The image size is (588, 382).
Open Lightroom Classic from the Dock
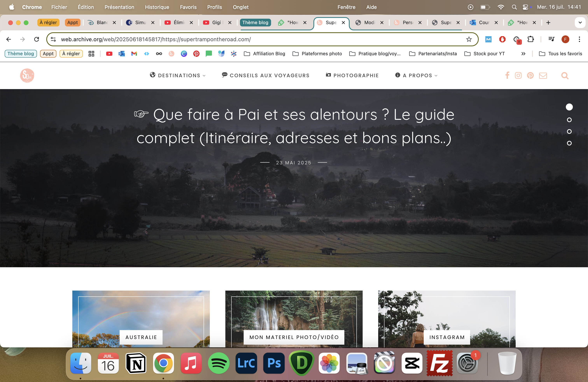click(x=246, y=363)
